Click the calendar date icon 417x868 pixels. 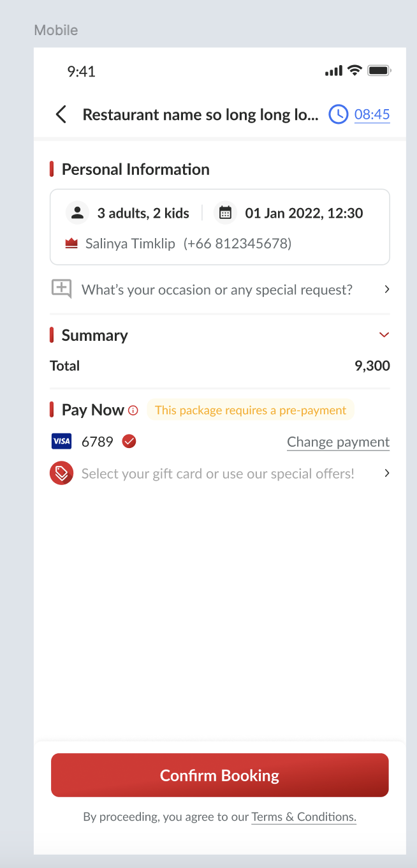coord(225,213)
